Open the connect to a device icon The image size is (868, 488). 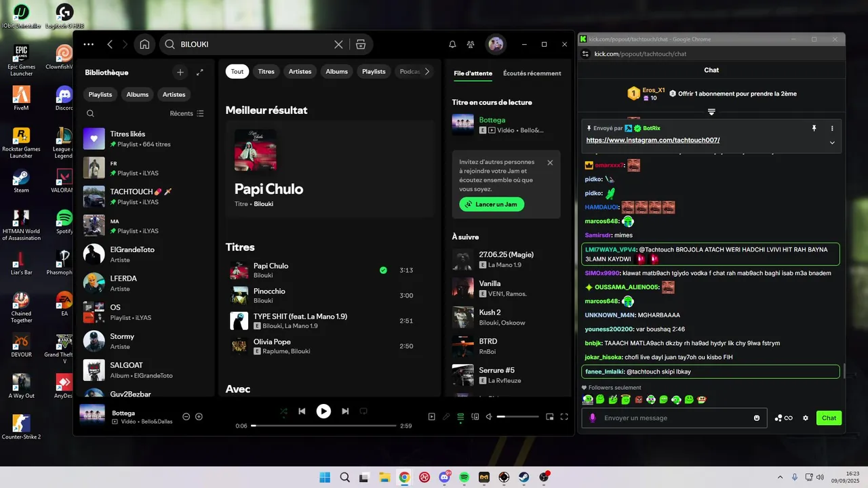coord(475,417)
